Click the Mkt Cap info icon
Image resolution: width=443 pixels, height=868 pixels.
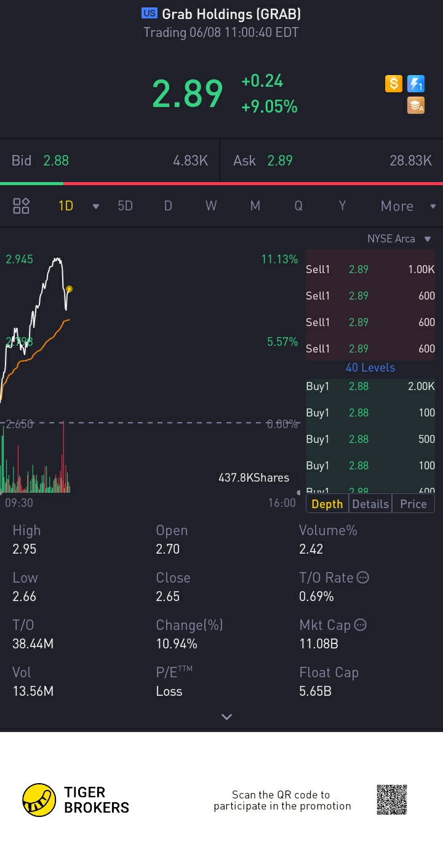coord(361,625)
